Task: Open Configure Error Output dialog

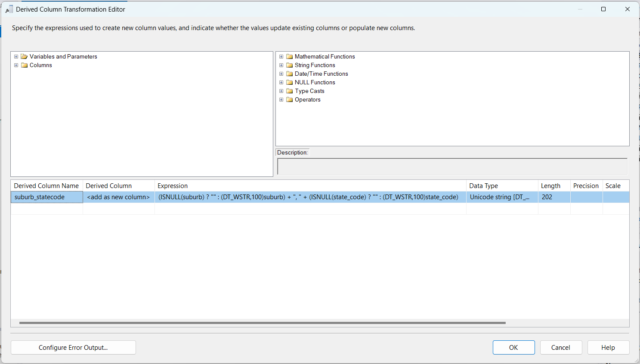Action: (73, 347)
